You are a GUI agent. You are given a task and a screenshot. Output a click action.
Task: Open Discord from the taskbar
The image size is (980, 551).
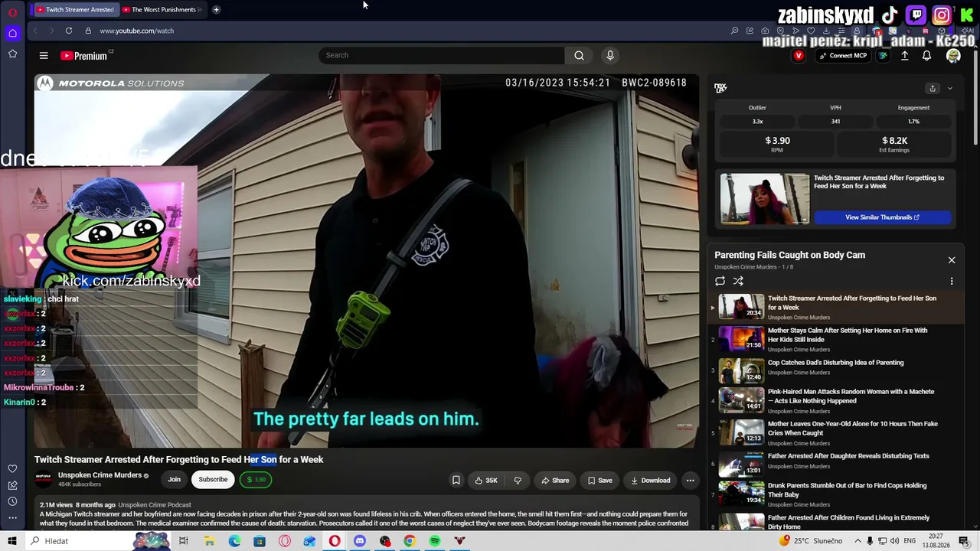coord(360,541)
